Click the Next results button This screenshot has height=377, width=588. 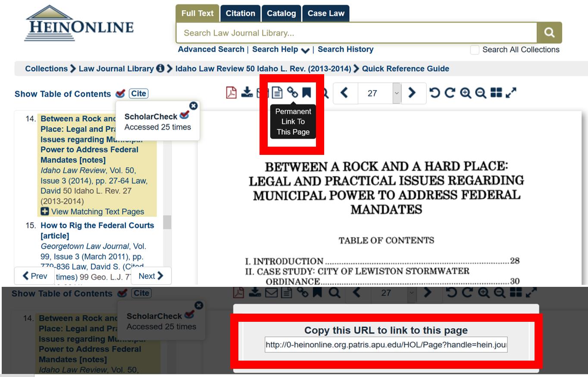(151, 276)
